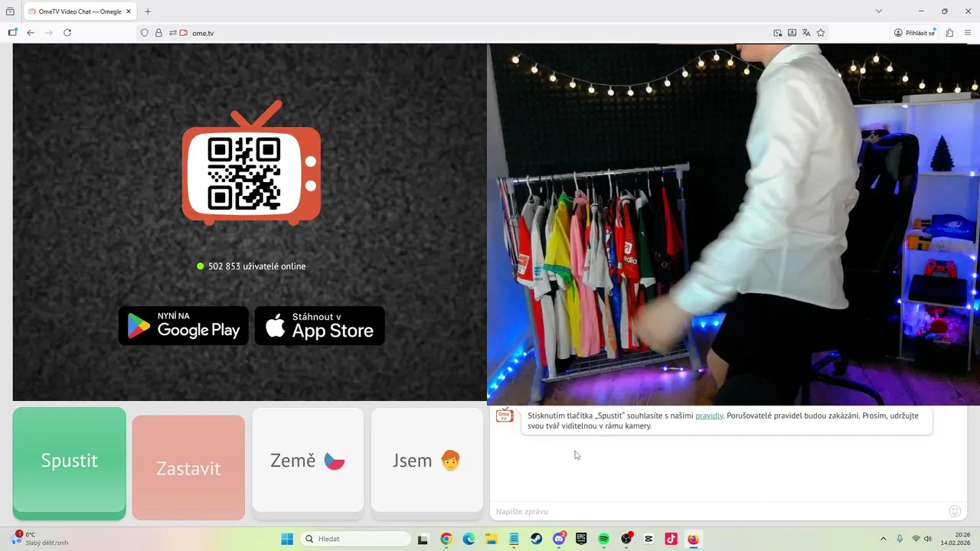Bookmark this page with the star icon
The image size is (980, 551).
click(x=821, y=33)
